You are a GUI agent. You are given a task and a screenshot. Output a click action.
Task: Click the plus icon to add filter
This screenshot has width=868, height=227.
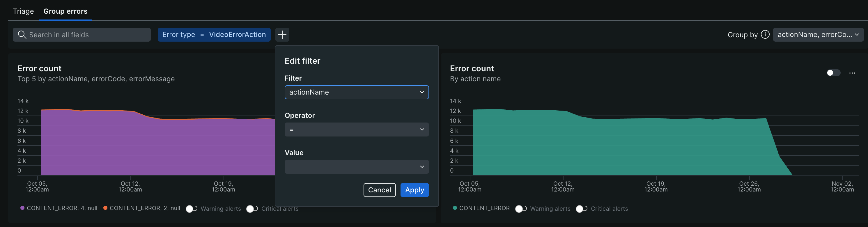(282, 35)
